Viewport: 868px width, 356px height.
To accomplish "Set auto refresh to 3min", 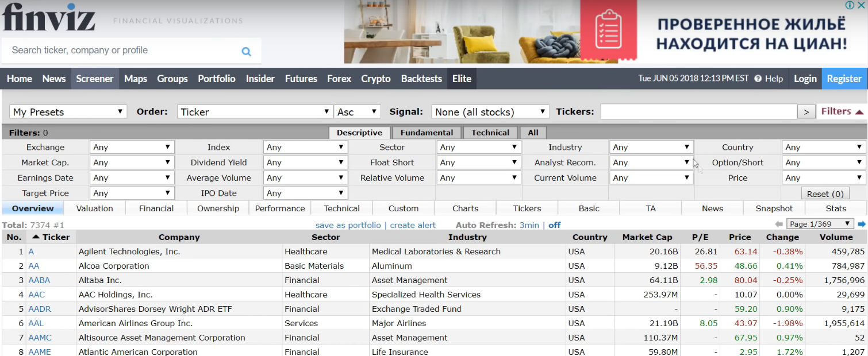I will [x=529, y=225].
